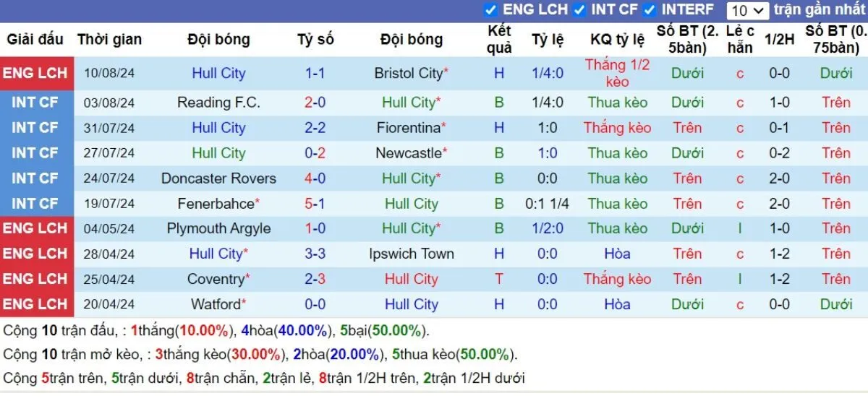Open Bristol City team link

(409, 73)
